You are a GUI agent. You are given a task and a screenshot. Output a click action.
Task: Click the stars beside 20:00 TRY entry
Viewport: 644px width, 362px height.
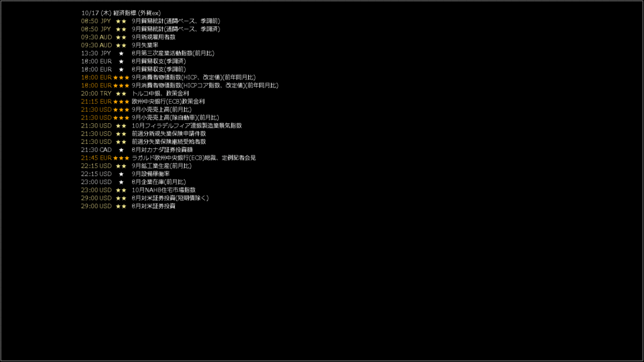[121, 94]
